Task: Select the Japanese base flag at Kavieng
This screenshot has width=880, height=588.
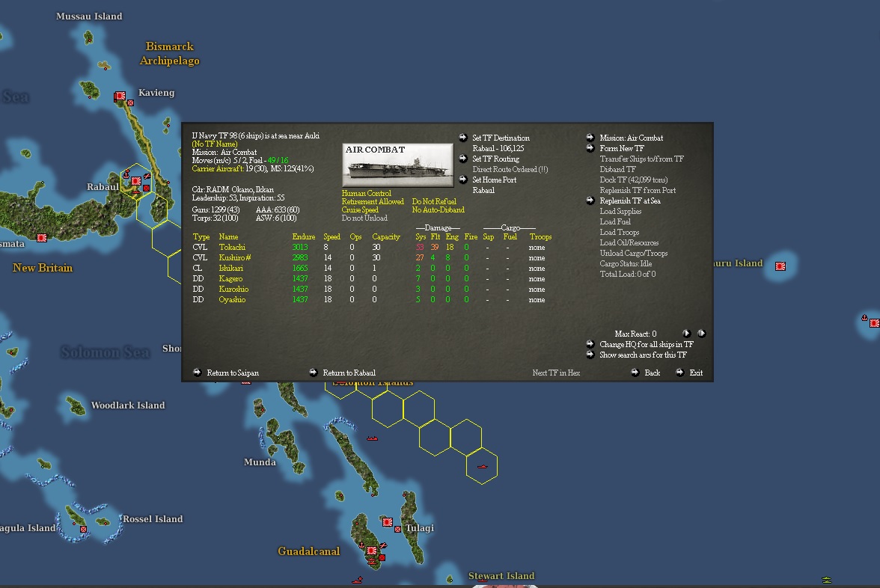Action: point(120,97)
